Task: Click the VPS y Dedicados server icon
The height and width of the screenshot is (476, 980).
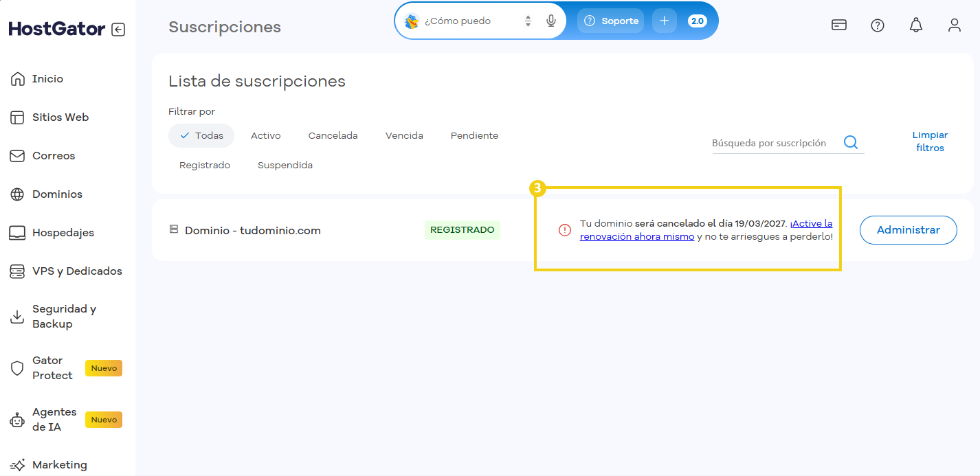Action: click(17, 271)
